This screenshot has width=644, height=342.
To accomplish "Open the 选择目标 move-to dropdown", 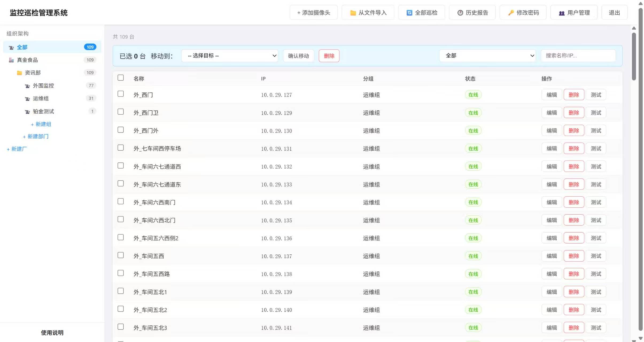I will point(230,56).
